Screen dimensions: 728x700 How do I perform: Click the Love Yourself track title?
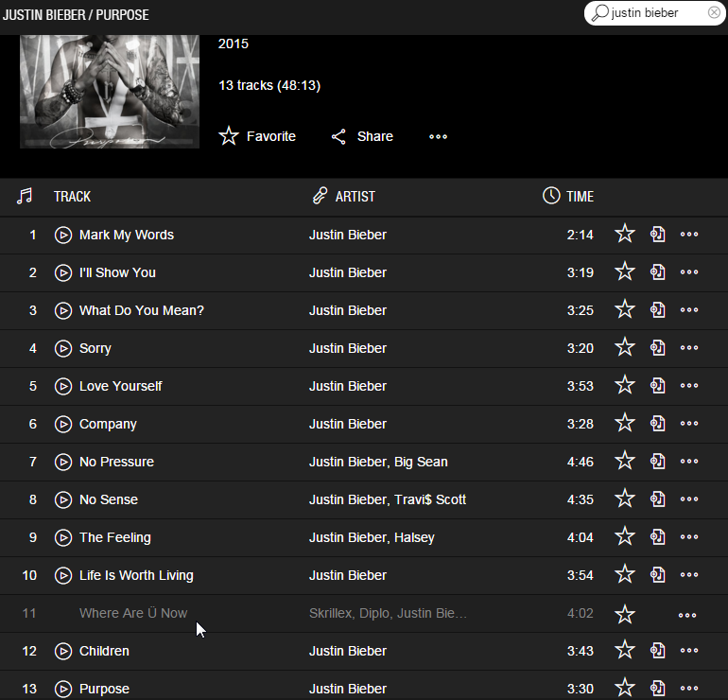(121, 387)
